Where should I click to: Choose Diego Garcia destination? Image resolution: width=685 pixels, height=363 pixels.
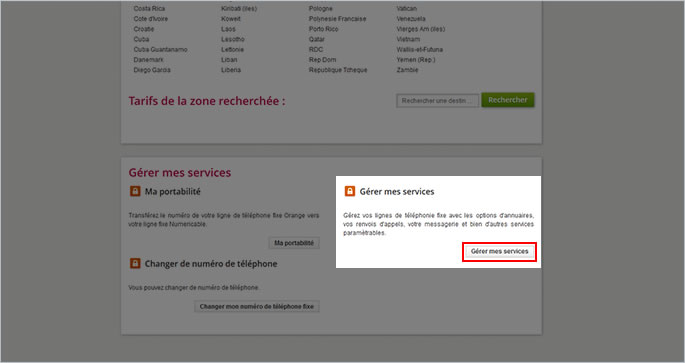pyautogui.click(x=152, y=70)
